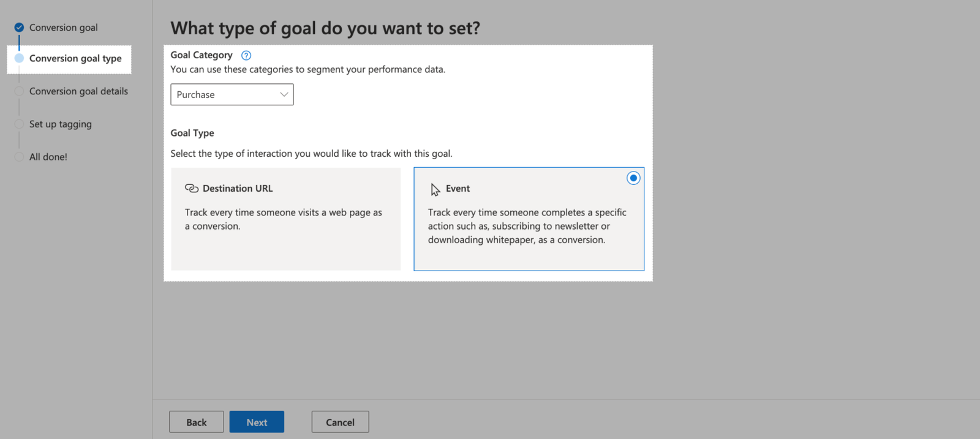Click the Event cursor icon
The height and width of the screenshot is (439, 980).
pyautogui.click(x=435, y=190)
